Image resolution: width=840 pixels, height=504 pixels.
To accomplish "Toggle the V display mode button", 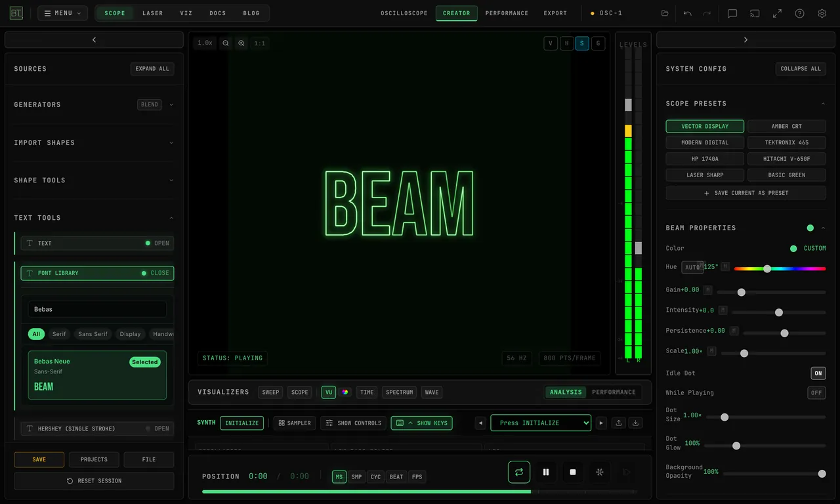I will coord(551,43).
